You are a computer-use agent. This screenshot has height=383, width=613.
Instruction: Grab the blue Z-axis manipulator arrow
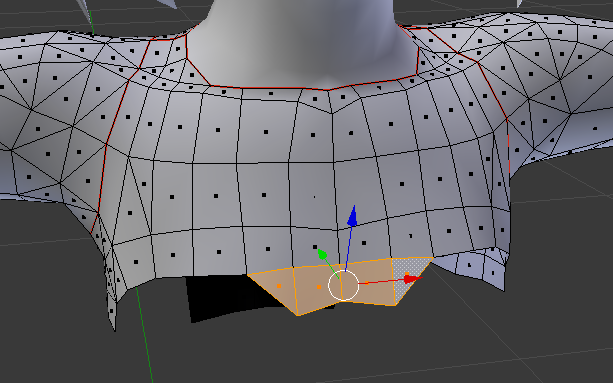pyautogui.click(x=353, y=216)
